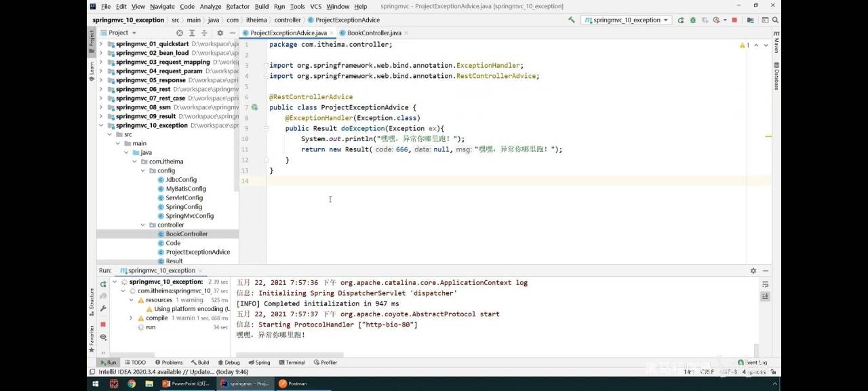Screen dimensions: 868x391
Task: Close the ProjectExceptionAdvice.java tab
Action: coord(332,33)
